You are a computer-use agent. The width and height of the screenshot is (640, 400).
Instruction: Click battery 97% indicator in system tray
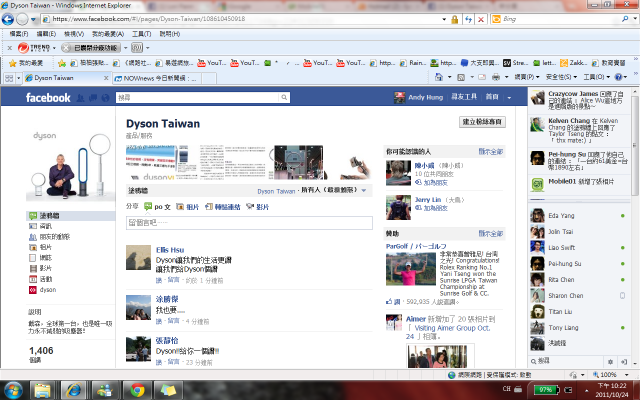point(546,389)
